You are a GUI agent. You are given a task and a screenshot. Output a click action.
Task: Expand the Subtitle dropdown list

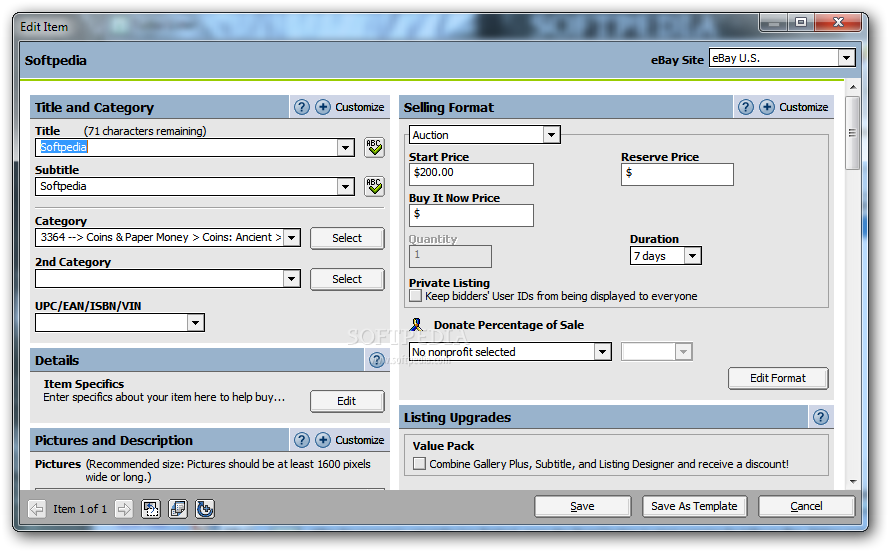345,186
